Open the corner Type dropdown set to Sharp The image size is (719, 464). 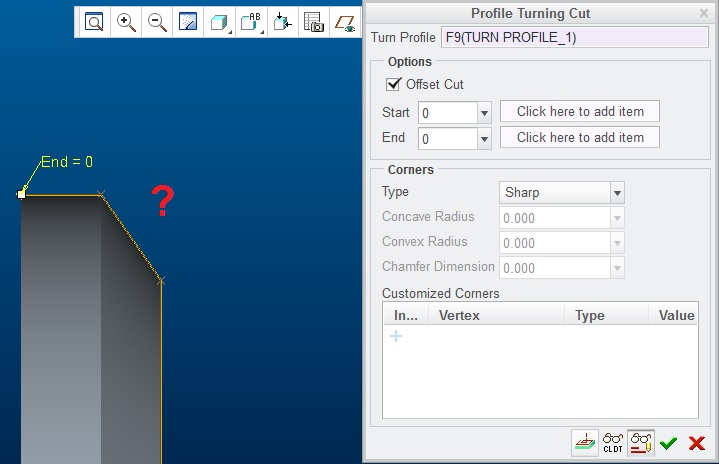click(617, 193)
